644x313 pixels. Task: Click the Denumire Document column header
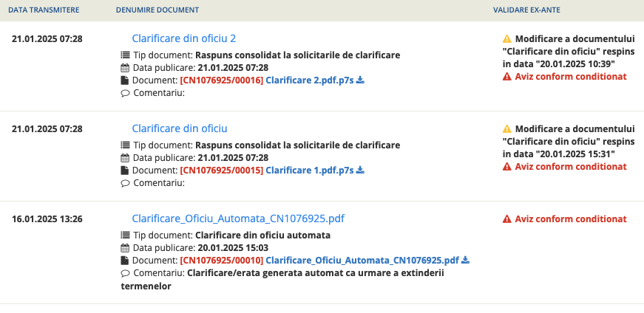[157, 10]
